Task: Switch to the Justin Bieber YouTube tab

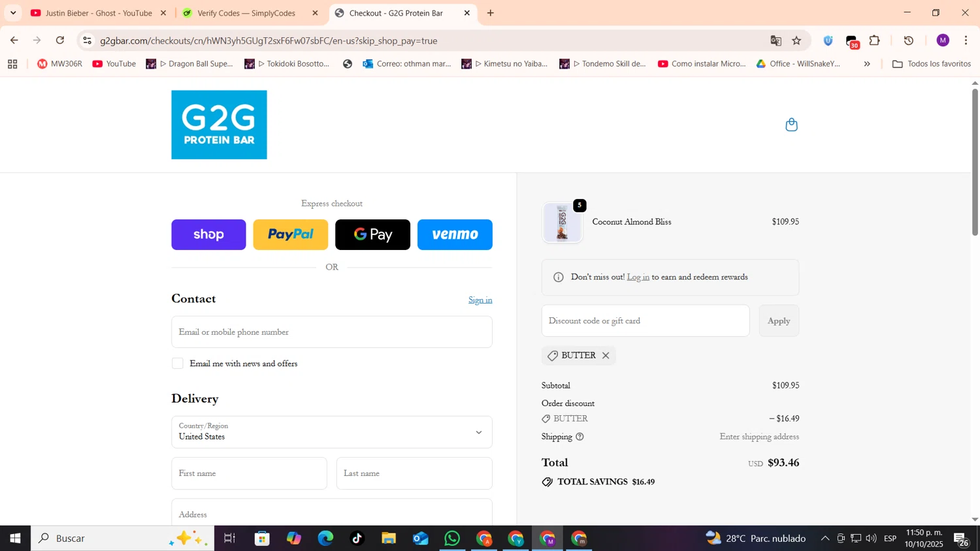Action: pyautogui.click(x=98, y=13)
